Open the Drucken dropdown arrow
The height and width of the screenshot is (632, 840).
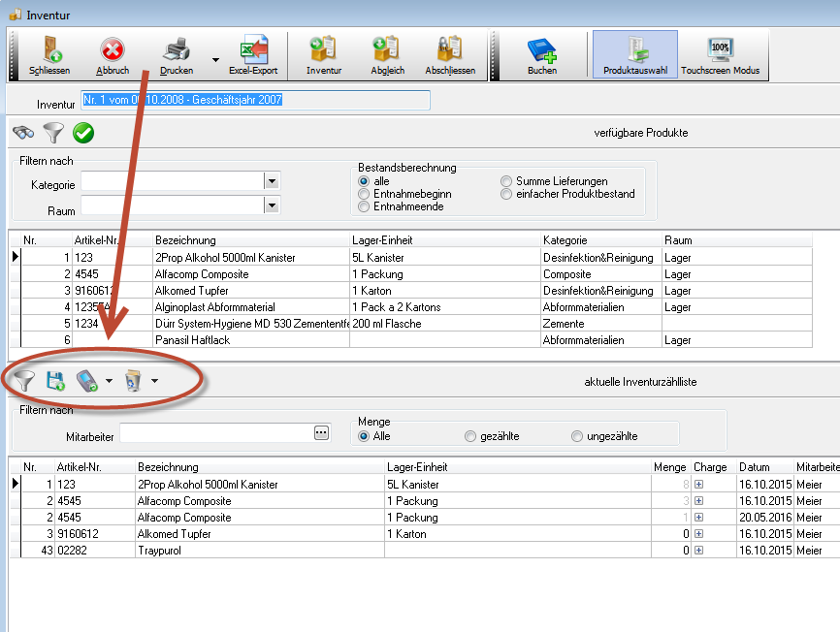coord(212,56)
